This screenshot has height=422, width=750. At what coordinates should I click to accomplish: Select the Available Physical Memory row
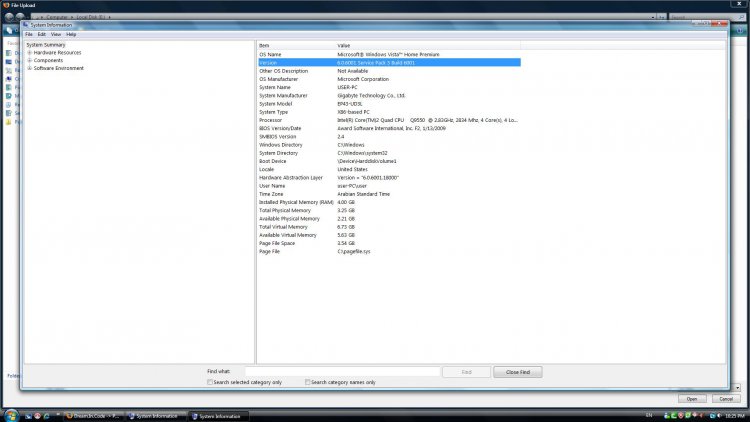389,219
